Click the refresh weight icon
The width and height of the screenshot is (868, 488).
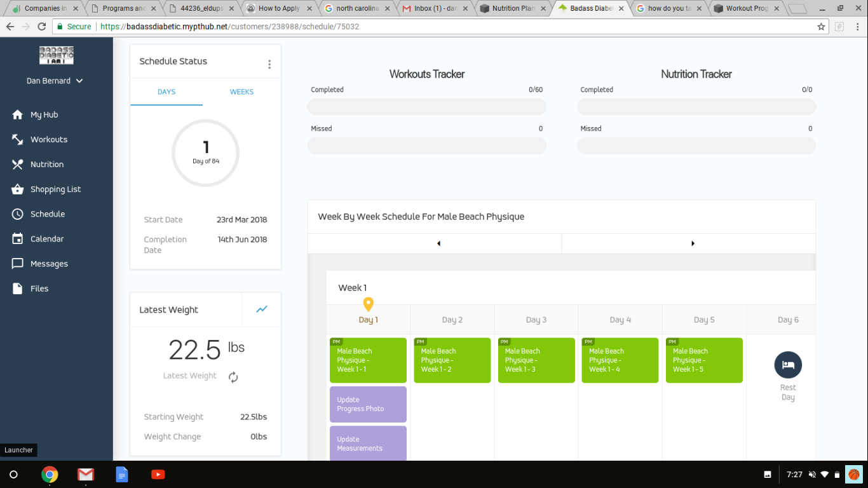pos(233,377)
